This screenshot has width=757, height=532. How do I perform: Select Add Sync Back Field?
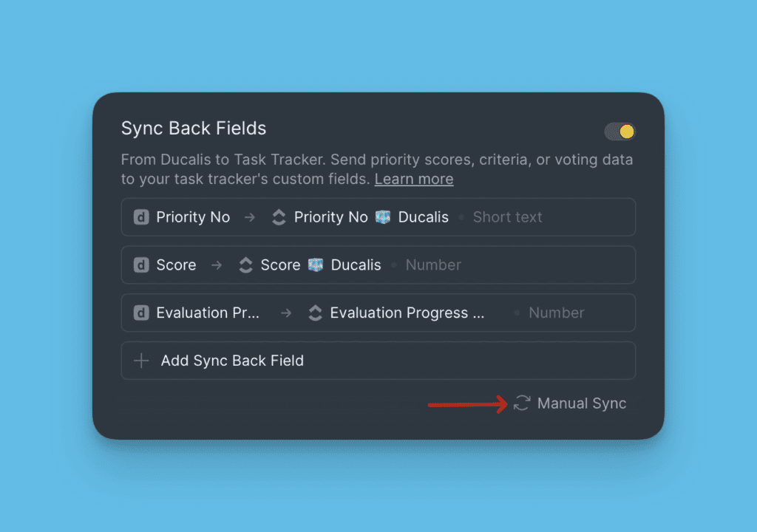[x=232, y=361]
